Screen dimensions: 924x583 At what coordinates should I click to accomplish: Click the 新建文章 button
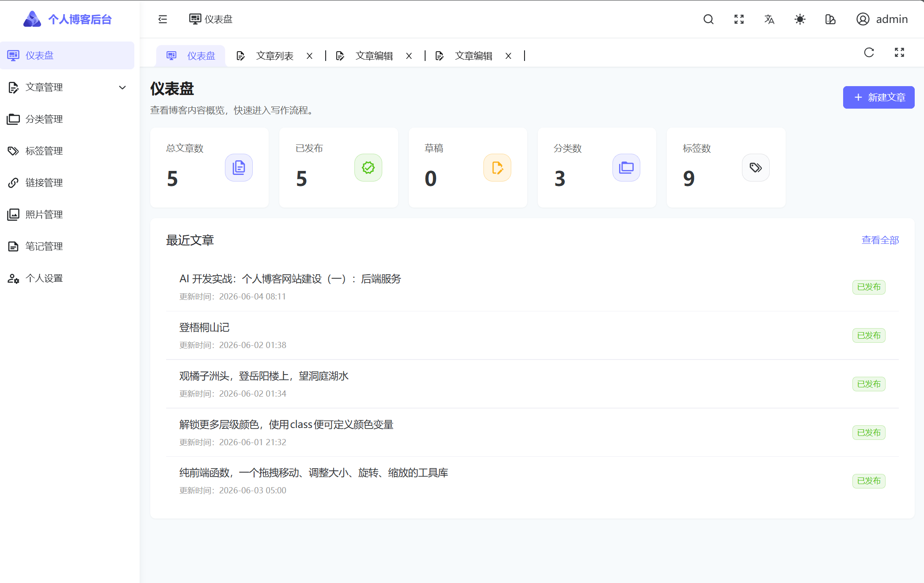click(878, 97)
